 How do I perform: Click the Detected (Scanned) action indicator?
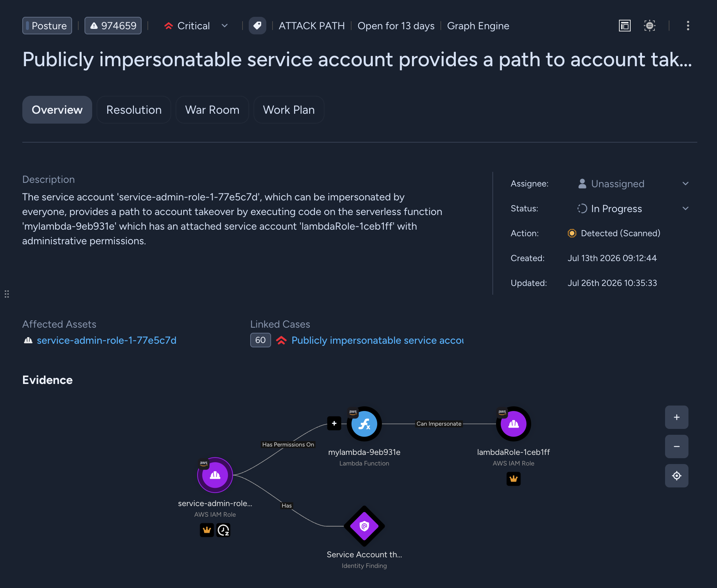click(614, 233)
